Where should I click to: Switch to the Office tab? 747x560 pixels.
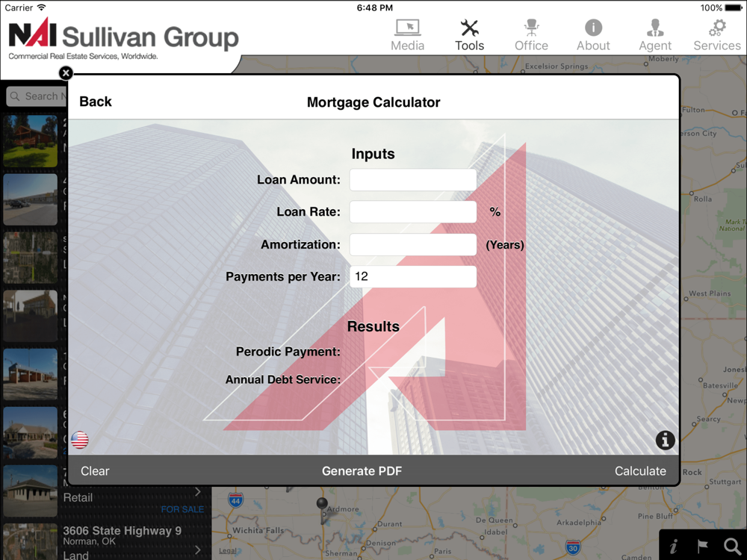pos(531,35)
